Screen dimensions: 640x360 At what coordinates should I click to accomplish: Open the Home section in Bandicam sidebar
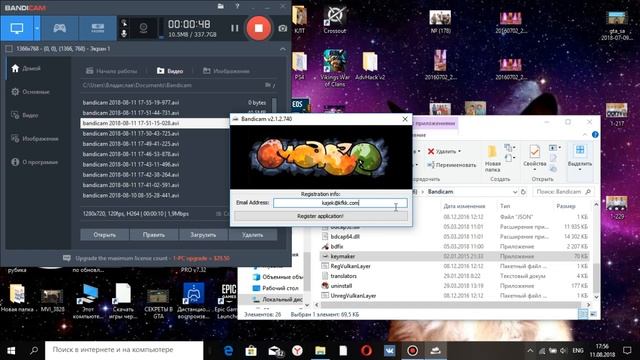(27, 68)
